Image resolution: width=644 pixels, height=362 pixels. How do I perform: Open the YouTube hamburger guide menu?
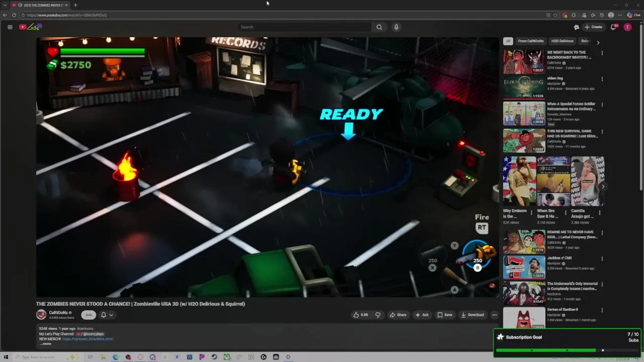[x=10, y=27]
